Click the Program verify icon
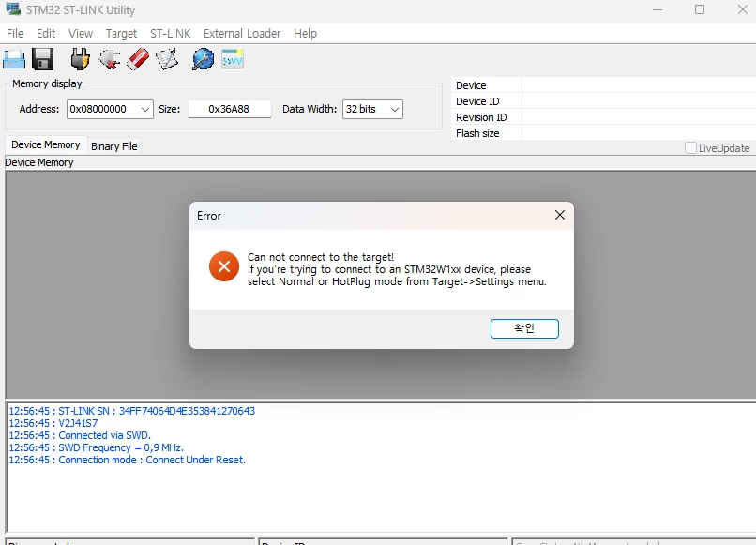 pos(167,59)
